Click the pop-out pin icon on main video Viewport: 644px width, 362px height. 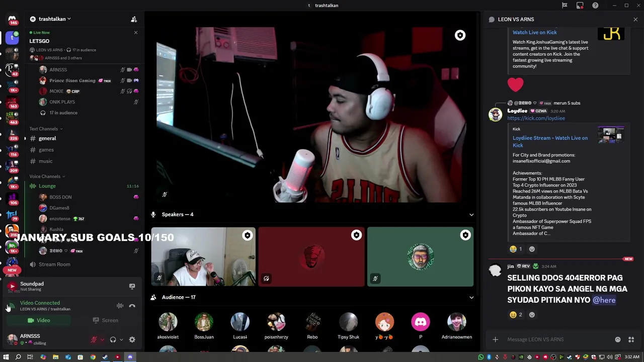(460, 35)
